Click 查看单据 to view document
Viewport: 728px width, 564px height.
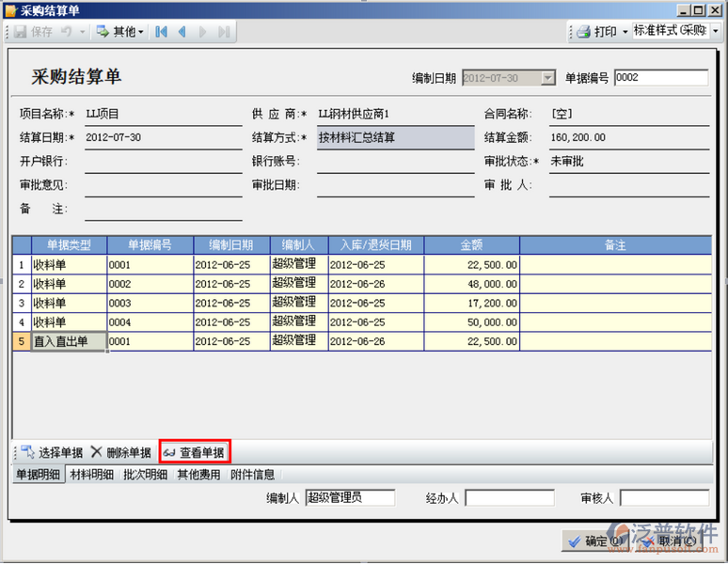click(x=195, y=452)
